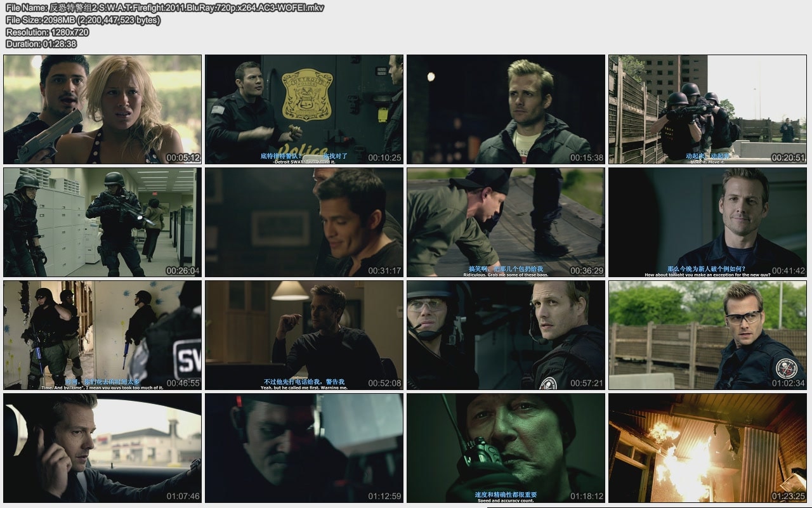Click the Detroit SWAT subtitle line
This screenshot has width=812, height=508.
tap(304, 162)
